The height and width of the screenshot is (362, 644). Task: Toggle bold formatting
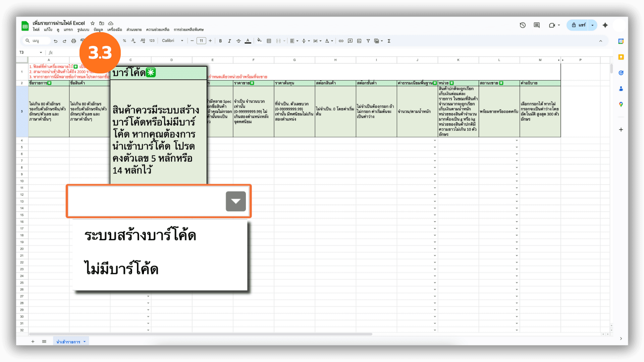(220, 41)
